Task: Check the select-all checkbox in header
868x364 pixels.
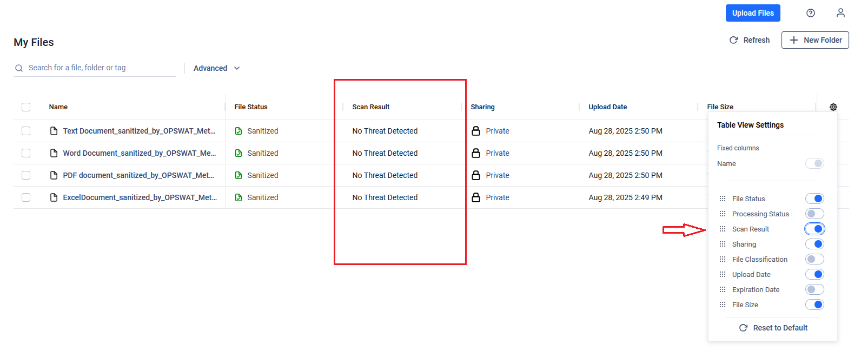Action: click(x=26, y=107)
